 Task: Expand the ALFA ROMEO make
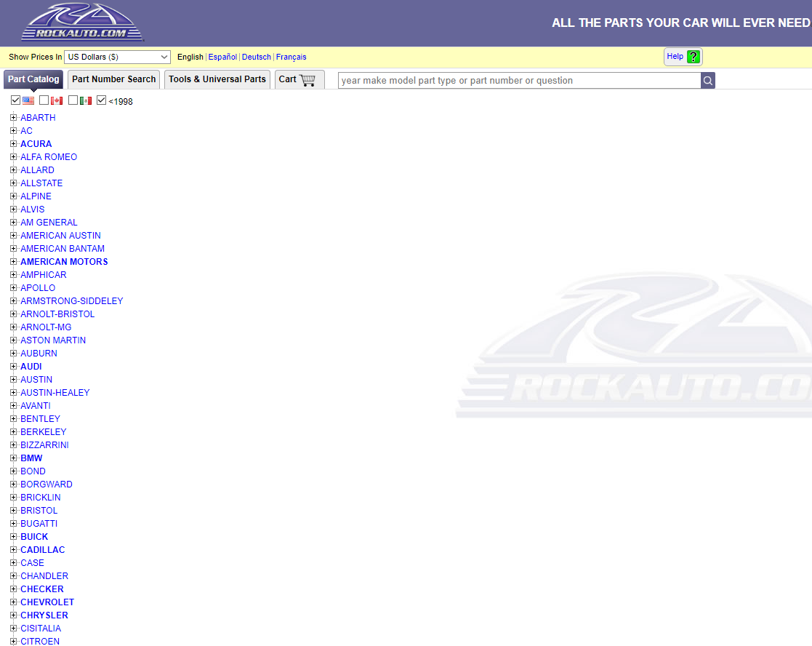(14, 157)
